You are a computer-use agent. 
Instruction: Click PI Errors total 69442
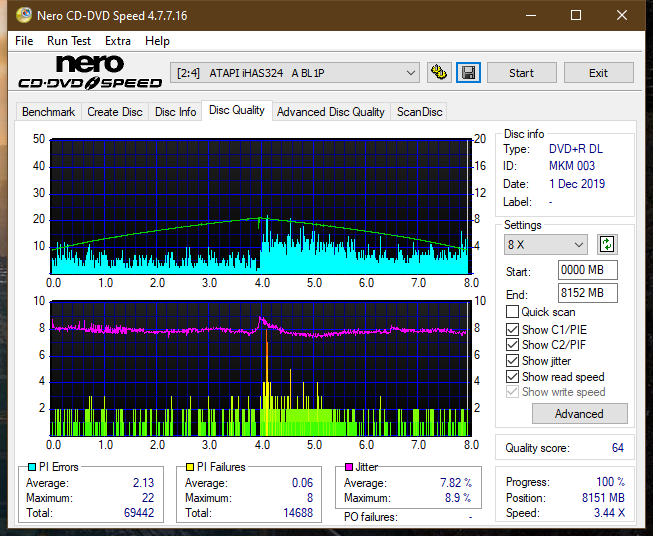139,513
